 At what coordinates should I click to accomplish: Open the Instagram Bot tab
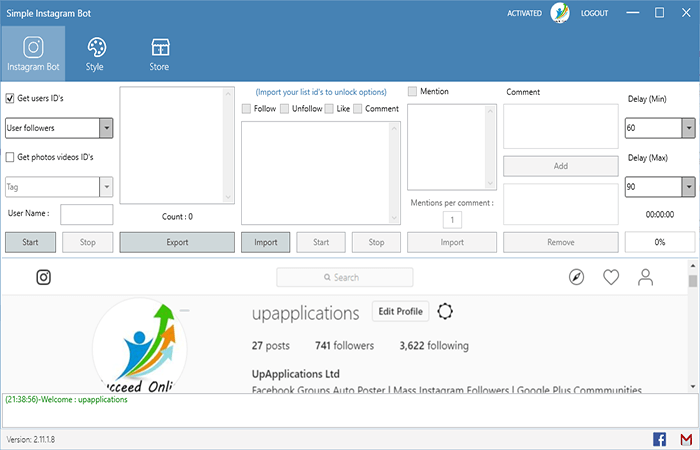tap(33, 54)
